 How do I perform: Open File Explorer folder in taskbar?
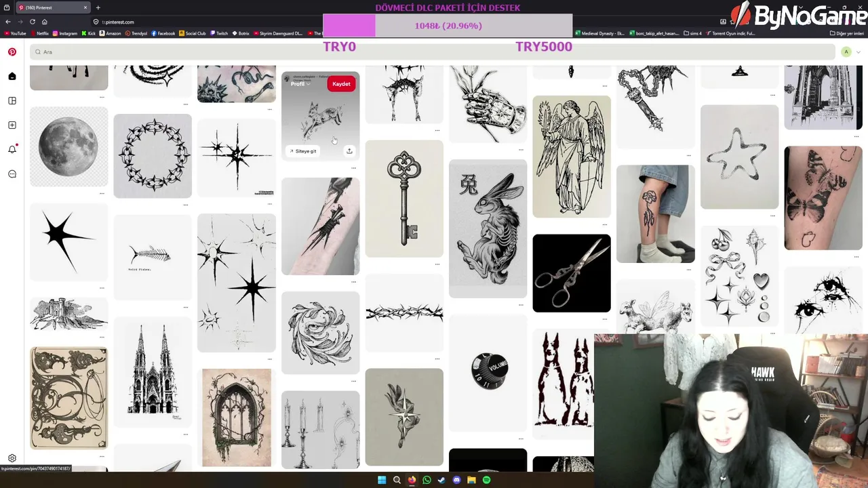click(471, 480)
